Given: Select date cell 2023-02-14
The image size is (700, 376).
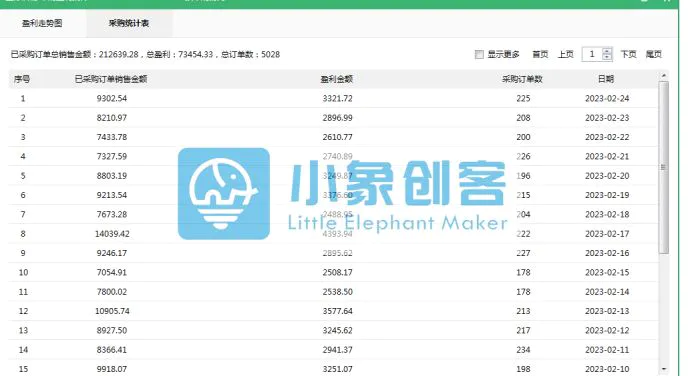Looking at the screenshot, I should [x=607, y=292].
